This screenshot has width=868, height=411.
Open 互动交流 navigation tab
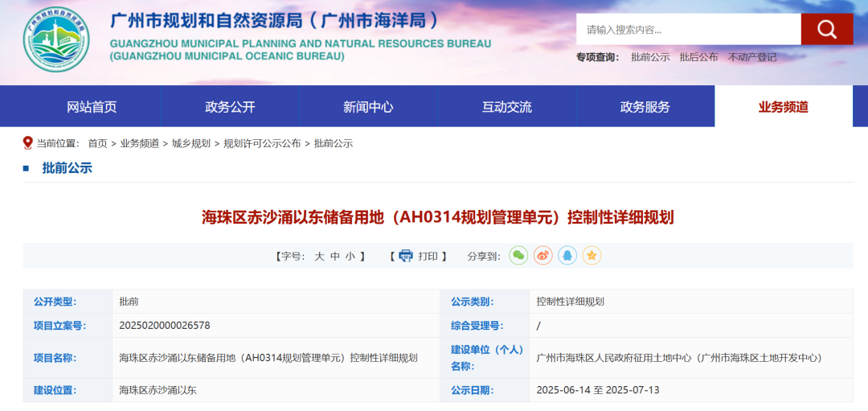point(507,106)
